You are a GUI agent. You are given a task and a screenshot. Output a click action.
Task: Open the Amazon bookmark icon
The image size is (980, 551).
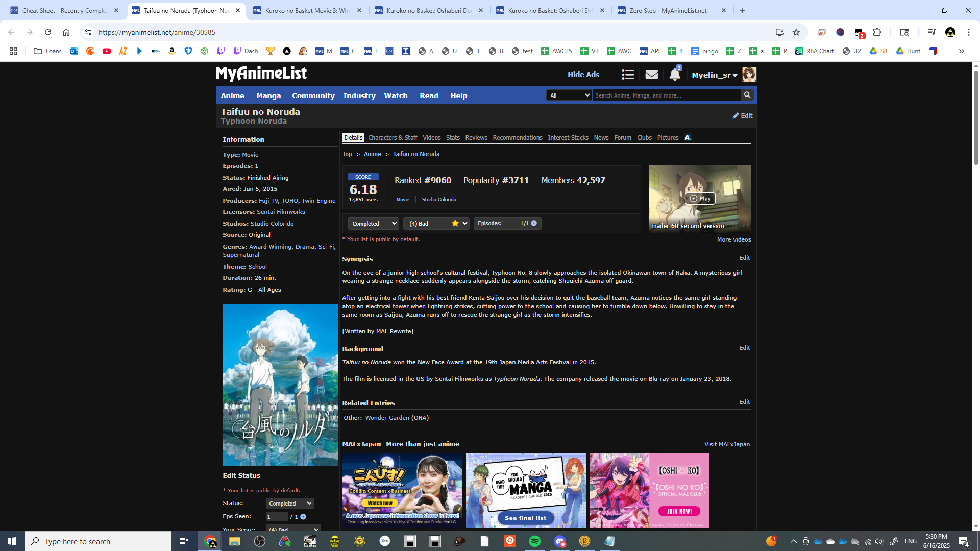point(172,51)
